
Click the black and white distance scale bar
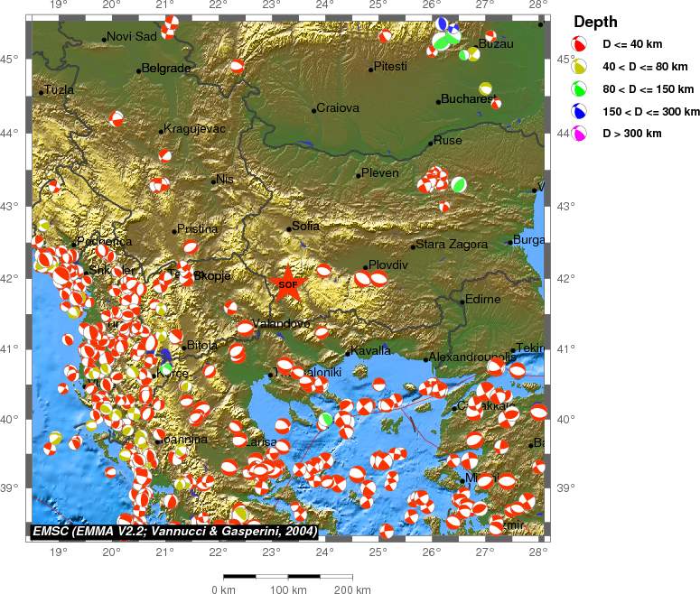coord(288,577)
